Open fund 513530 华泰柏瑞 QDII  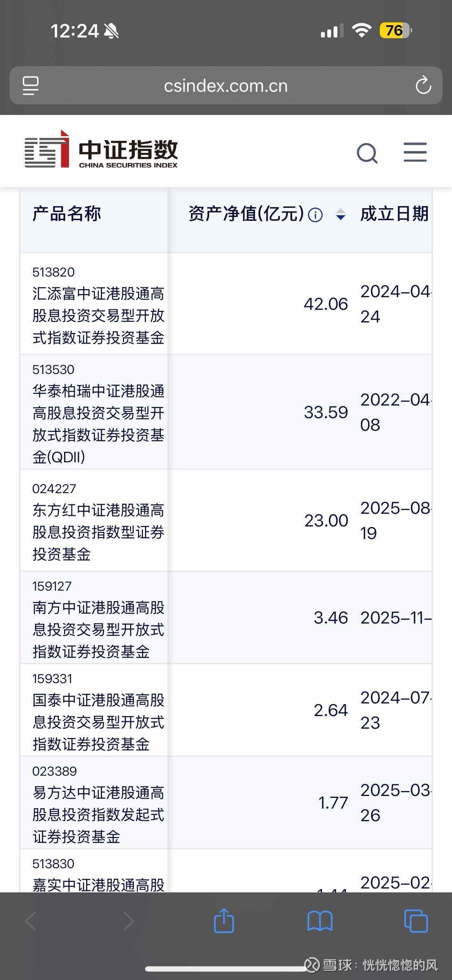(98, 413)
